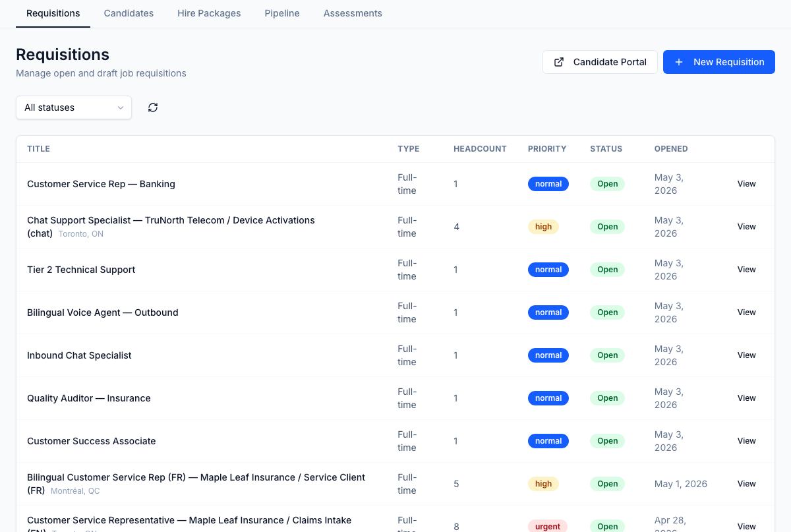
Task: Click the Type column header
Action: (408, 149)
